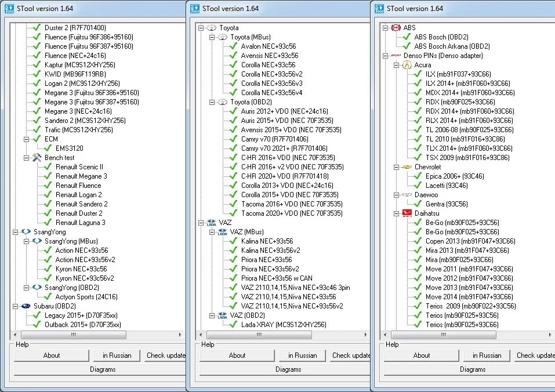The image size is (555, 392).
Task: Select Outback 2015+ (D70F35xx)
Action: [x=82, y=325]
